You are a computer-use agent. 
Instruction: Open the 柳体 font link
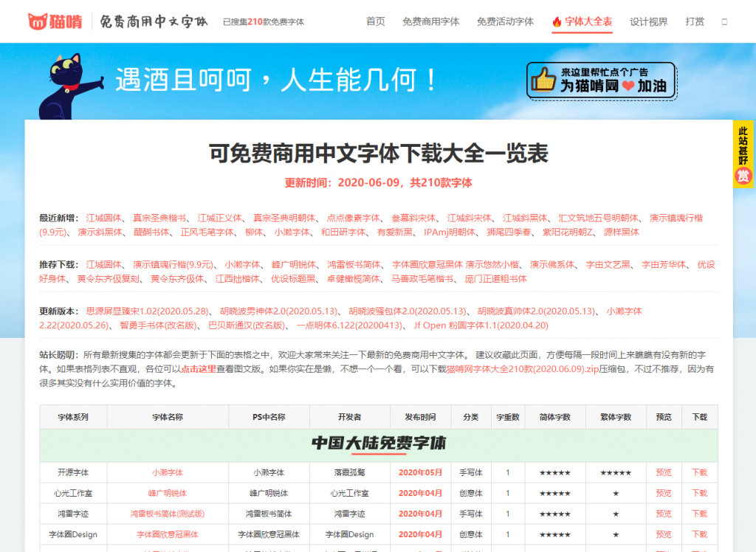pos(254,232)
